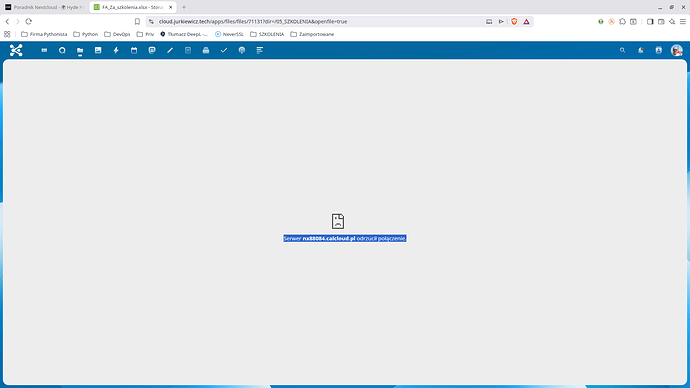The image size is (690, 388).
Task: Toggle the browser sidebar panel
Action: click(650, 22)
